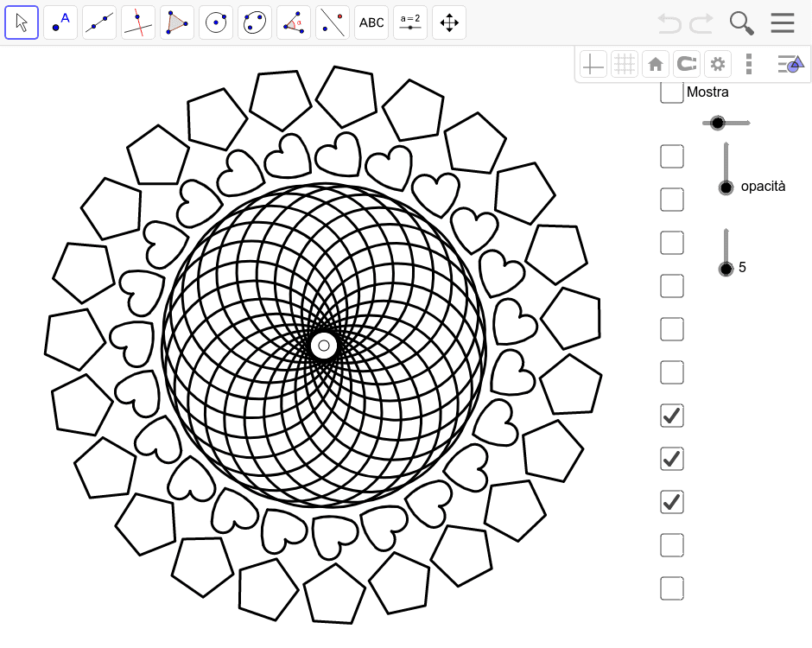Click the 'opacità' label
The image size is (812, 648).
(x=763, y=187)
